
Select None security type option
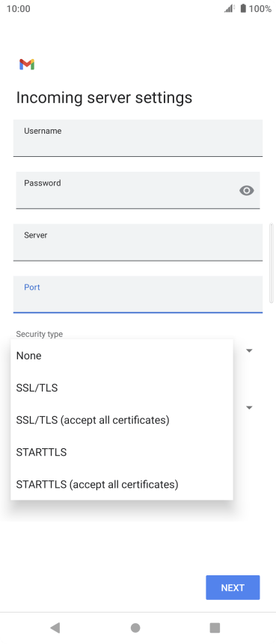pos(122,356)
